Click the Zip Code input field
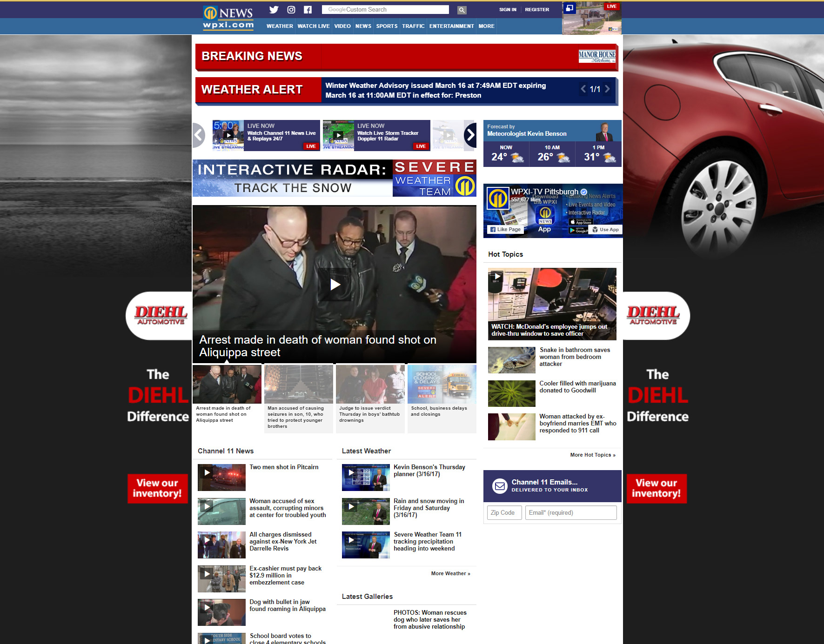Viewport: 824px width, 644px height. coord(504,512)
